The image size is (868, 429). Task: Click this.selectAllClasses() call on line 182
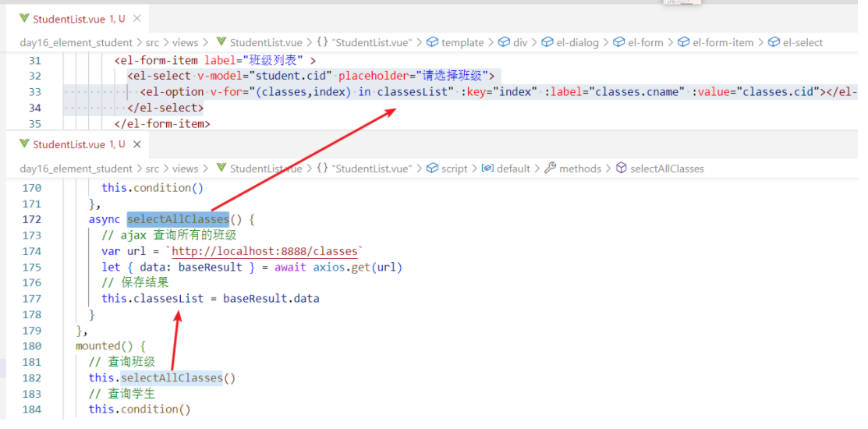[x=162, y=378]
